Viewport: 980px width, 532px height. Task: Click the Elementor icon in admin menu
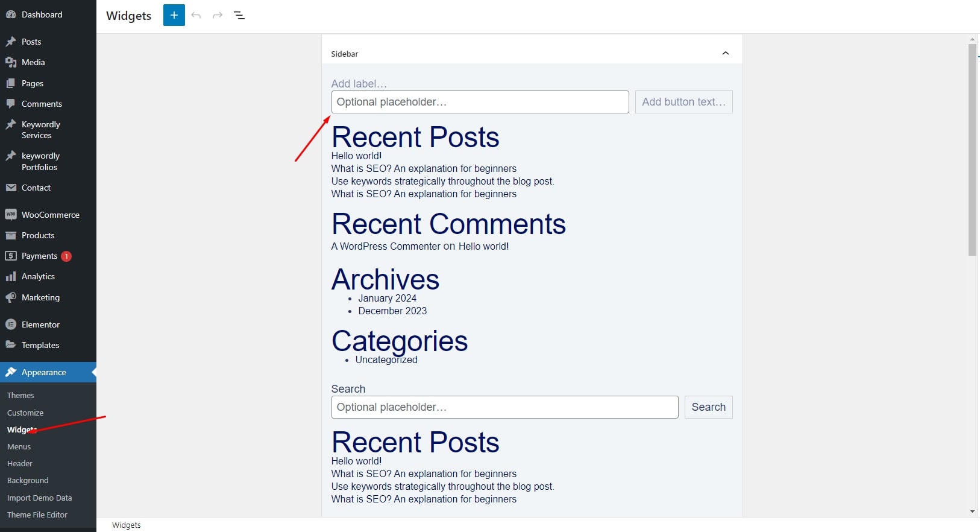tap(11, 325)
